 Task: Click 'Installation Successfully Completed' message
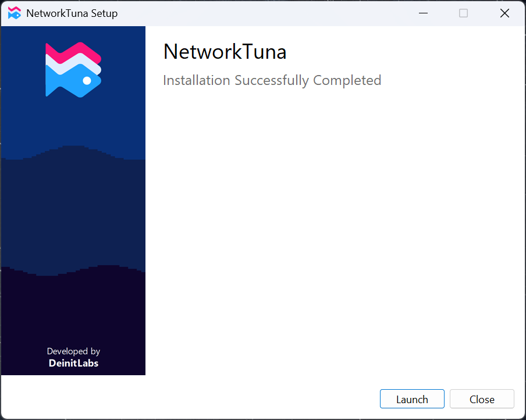272,80
